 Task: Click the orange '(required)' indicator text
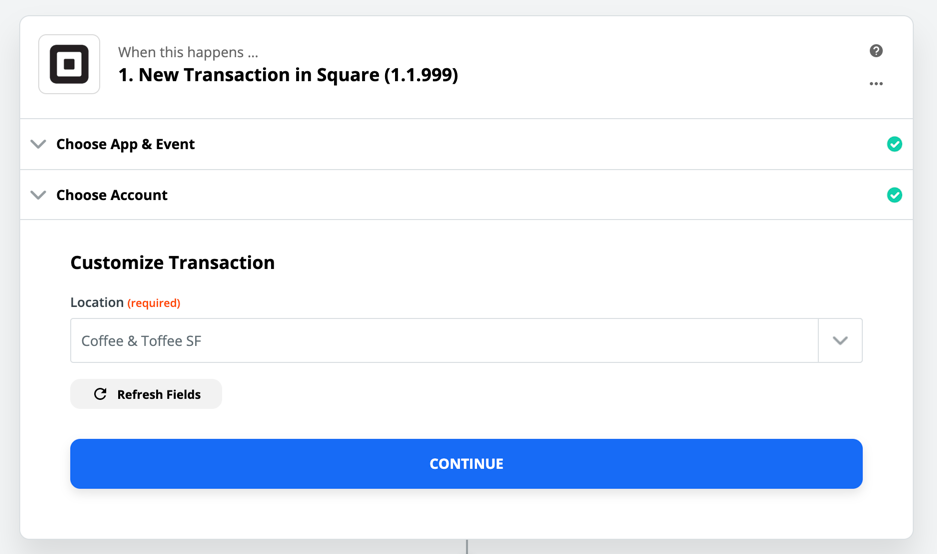(x=154, y=303)
